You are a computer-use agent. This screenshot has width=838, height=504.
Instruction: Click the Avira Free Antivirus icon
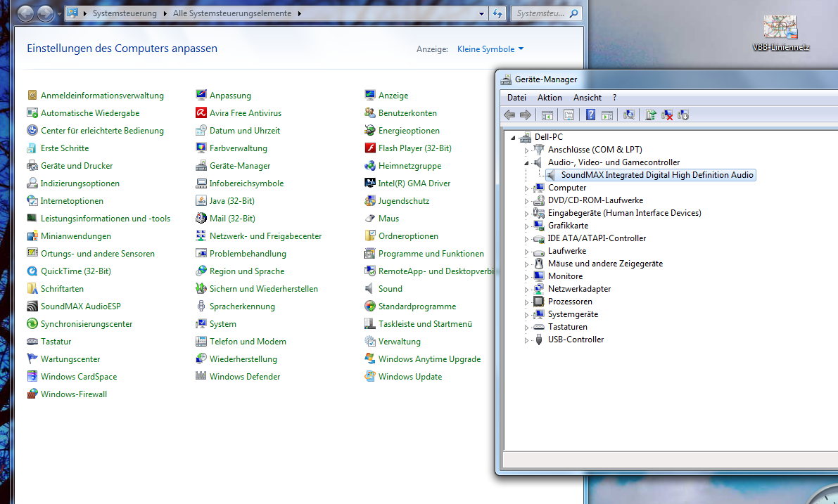click(x=201, y=112)
